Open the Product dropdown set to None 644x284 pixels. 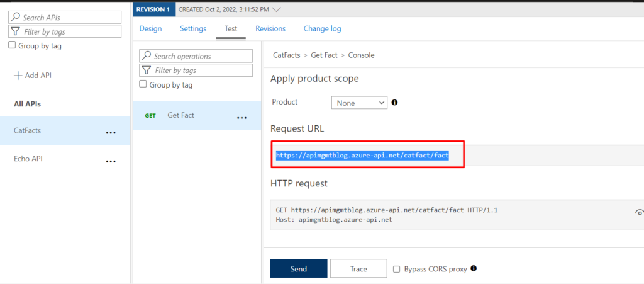(359, 103)
